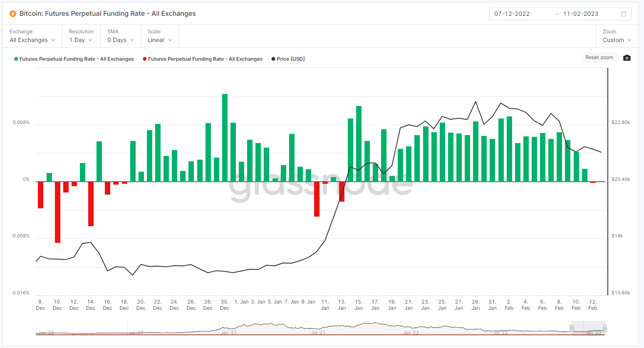Click the orange Bitcoin logo icon
The height and width of the screenshot is (348, 644).
(13, 14)
